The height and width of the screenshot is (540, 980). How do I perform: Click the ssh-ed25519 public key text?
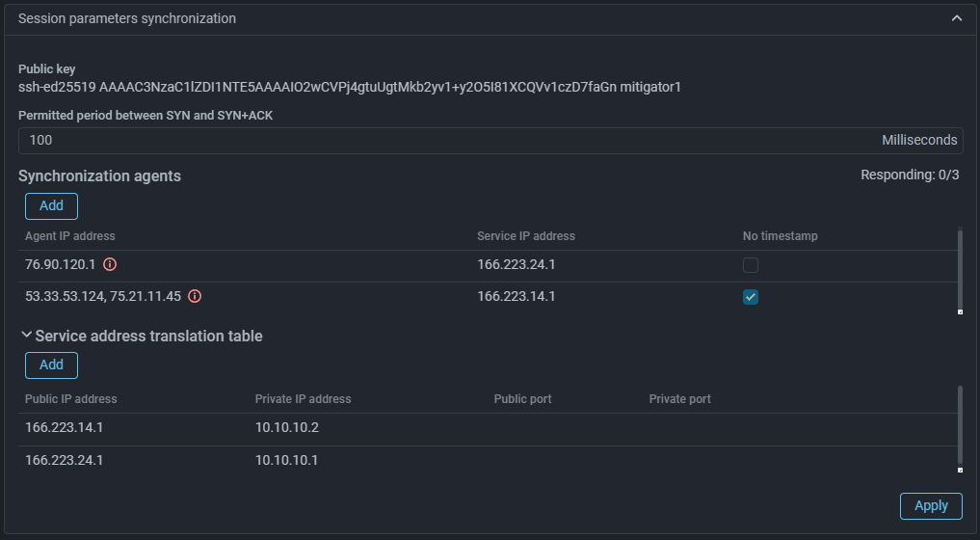pos(349,87)
